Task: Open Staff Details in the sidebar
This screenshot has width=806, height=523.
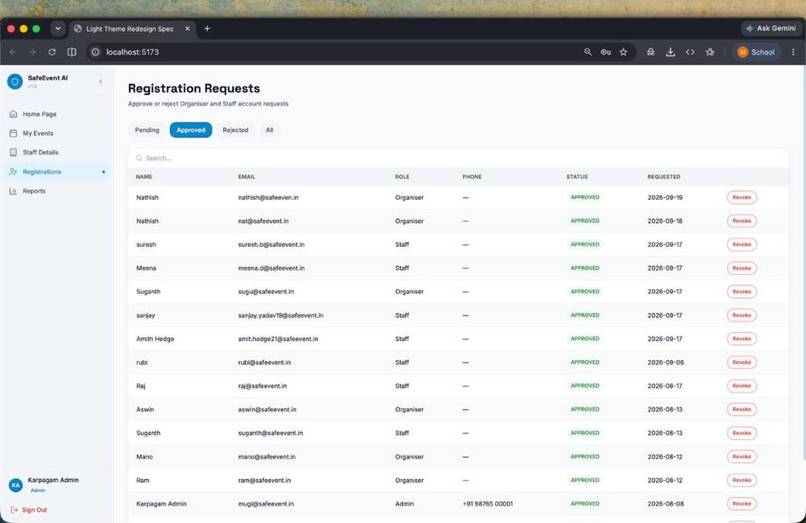Action: click(57, 152)
